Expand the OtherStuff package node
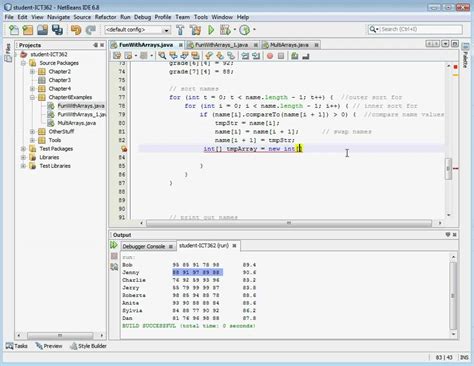 click(x=32, y=132)
